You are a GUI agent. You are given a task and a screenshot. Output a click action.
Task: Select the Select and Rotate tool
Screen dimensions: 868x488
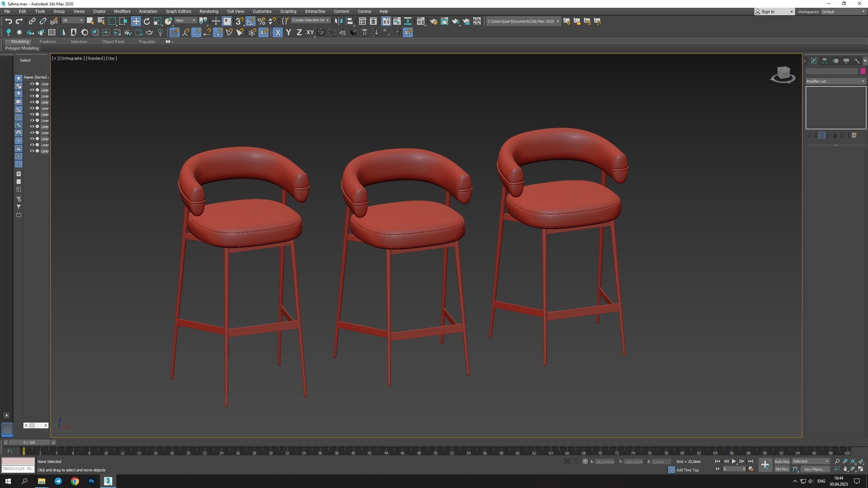pos(147,21)
